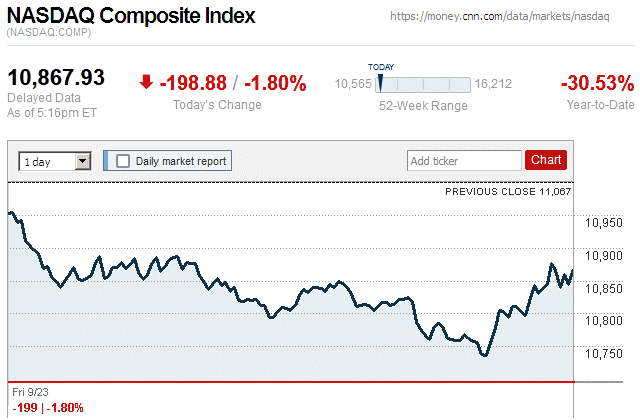
Task: Click the 10,750 y-axis label
Action: [603, 353]
